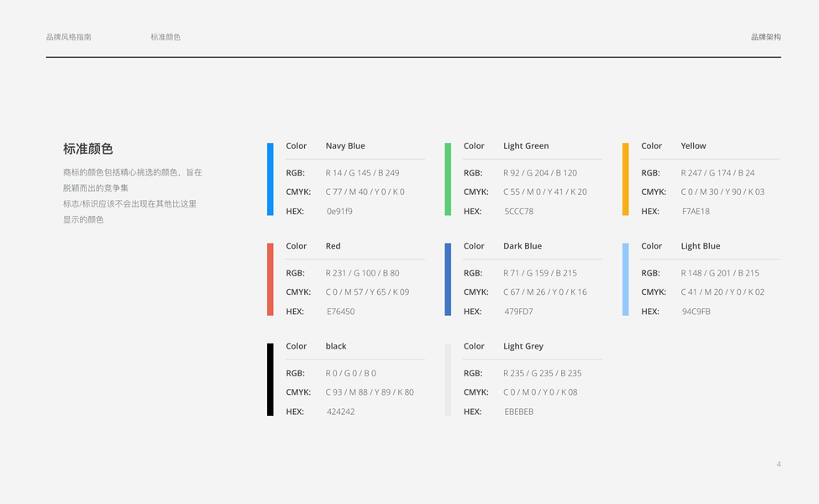Click 标准颜色 in the top header bar

click(x=165, y=37)
